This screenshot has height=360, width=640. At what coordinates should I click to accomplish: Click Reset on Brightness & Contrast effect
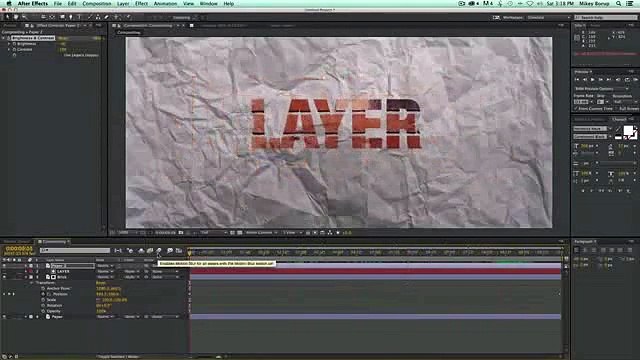[63, 38]
